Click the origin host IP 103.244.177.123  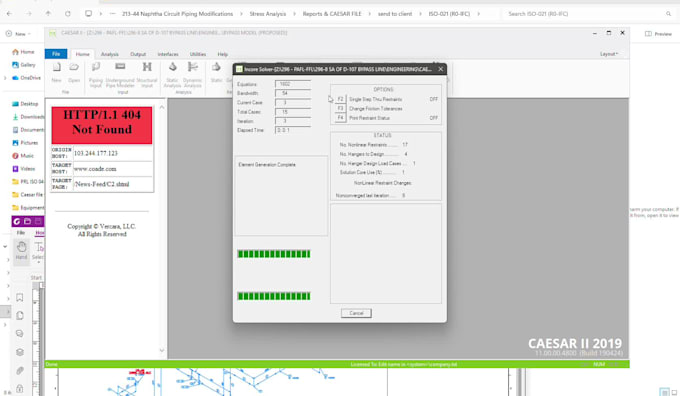point(95,153)
